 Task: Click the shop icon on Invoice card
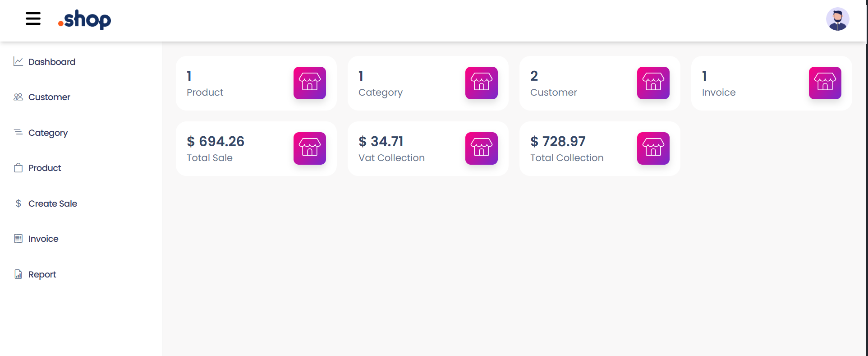coord(825,83)
